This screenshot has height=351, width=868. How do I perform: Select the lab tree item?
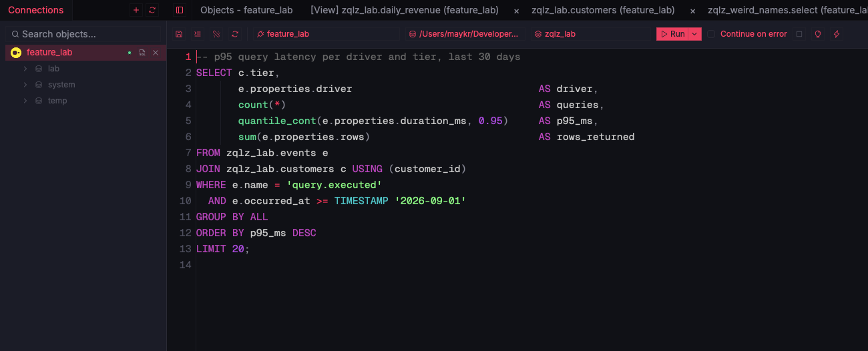pos(54,69)
